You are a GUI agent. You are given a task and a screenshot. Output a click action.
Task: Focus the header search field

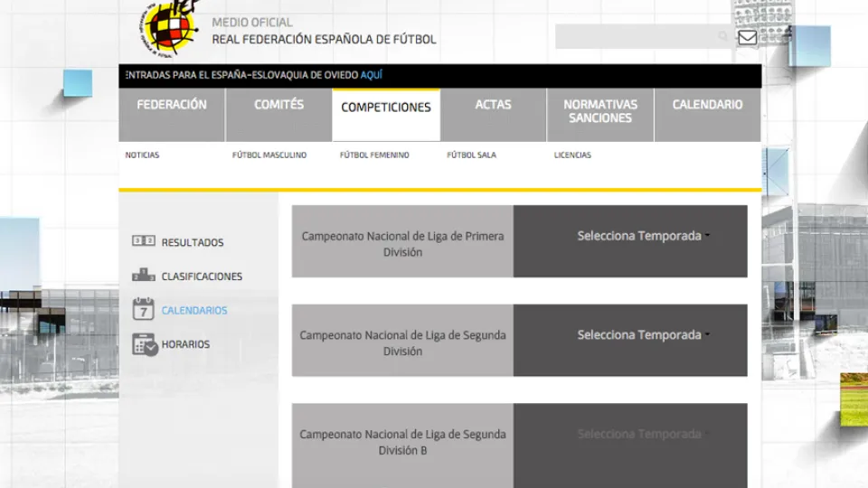tap(644, 36)
